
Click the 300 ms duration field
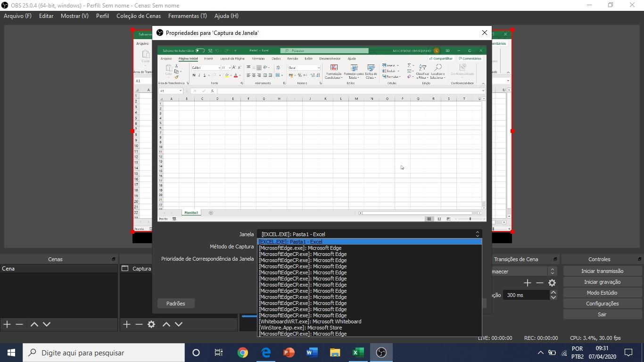click(x=526, y=295)
